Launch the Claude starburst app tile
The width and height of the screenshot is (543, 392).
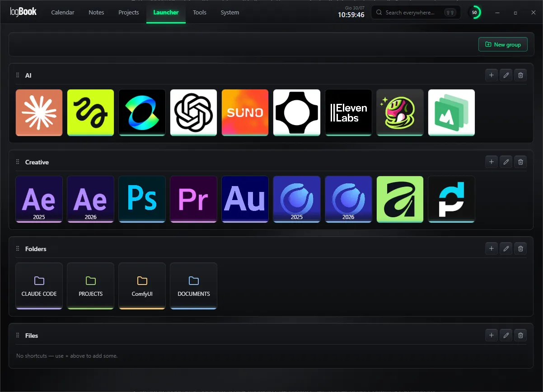(39, 112)
